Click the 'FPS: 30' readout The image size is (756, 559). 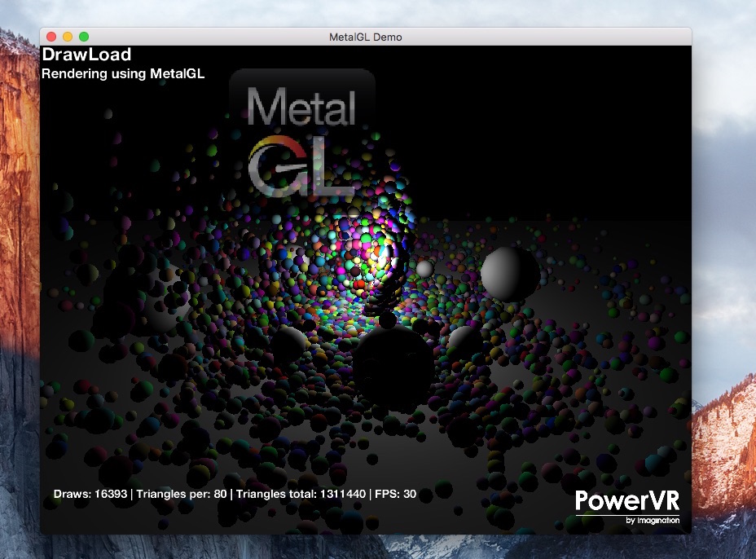pos(395,494)
